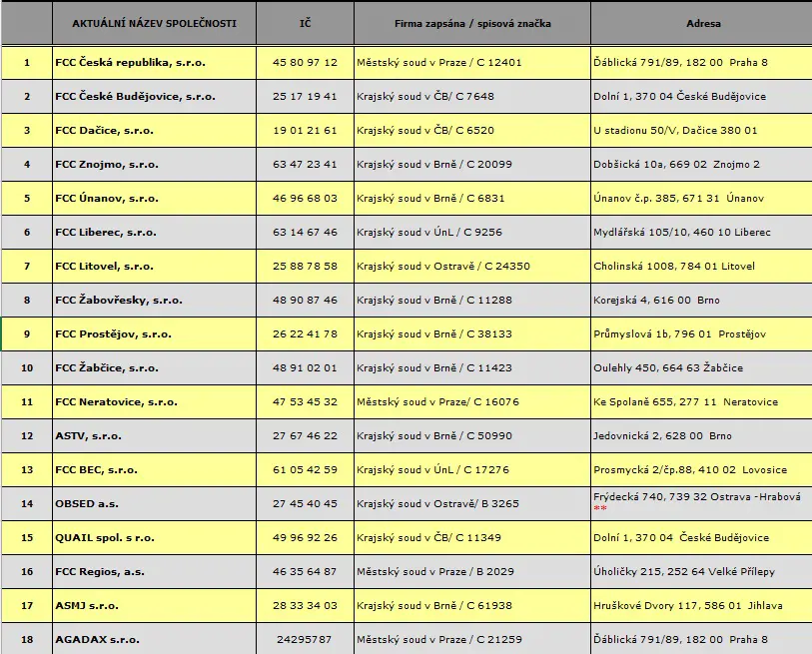Viewport: 812px width, 654px height.
Task: Click Městský soud v Praze / B 2029
Action: pos(435,571)
